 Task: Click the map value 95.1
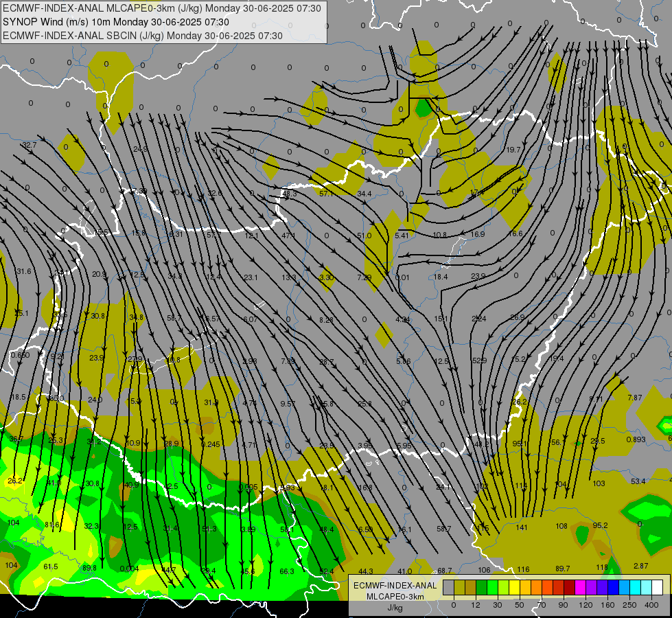pyautogui.click(x=520, y=444)
